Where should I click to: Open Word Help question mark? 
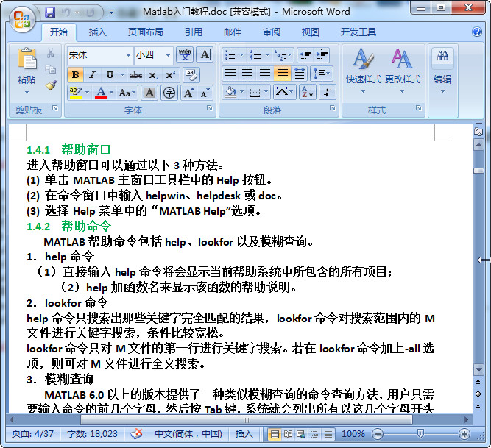coord(476,32)
